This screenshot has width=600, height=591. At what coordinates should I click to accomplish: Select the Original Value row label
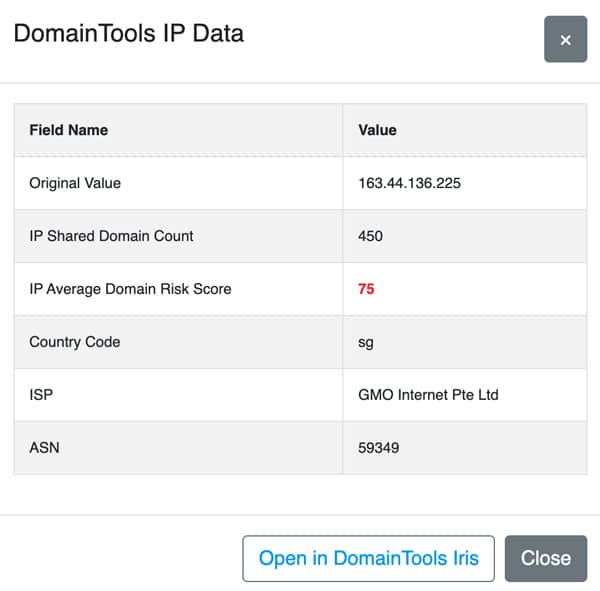coord(75,183)
